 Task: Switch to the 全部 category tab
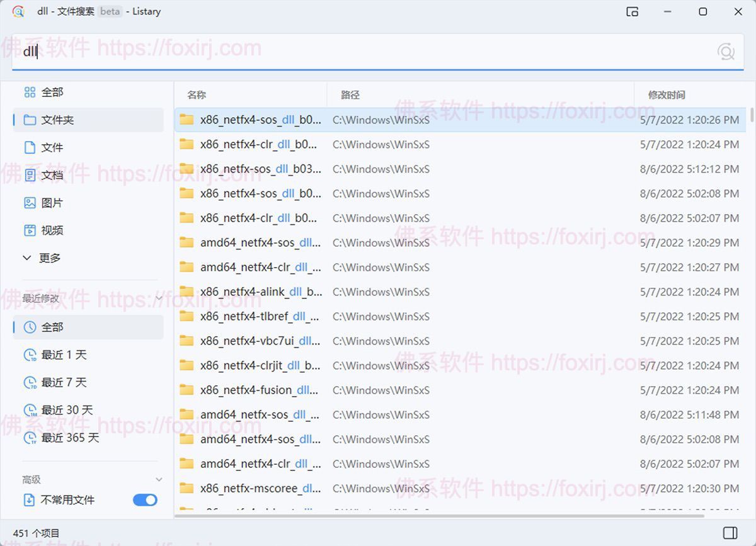pos(29,92)
